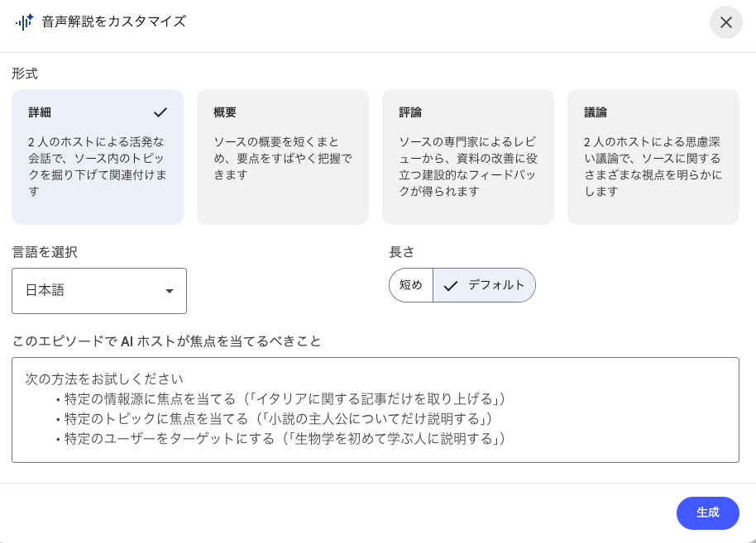Set length to 短め

click(x=411, y=285)
